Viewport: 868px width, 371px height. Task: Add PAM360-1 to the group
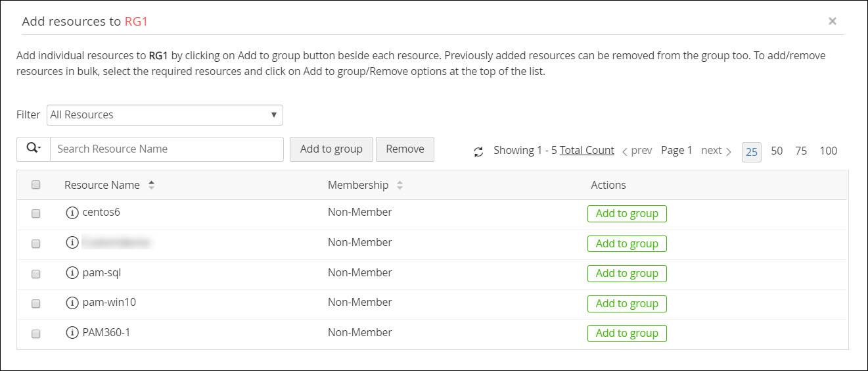pyautogui.click(x=627, y=334)
